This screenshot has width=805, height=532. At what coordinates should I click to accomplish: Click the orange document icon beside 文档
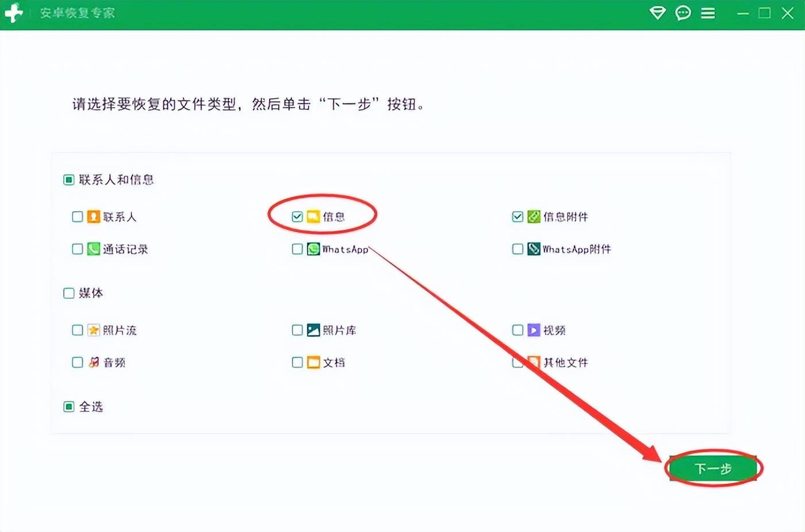pos(313,362)
